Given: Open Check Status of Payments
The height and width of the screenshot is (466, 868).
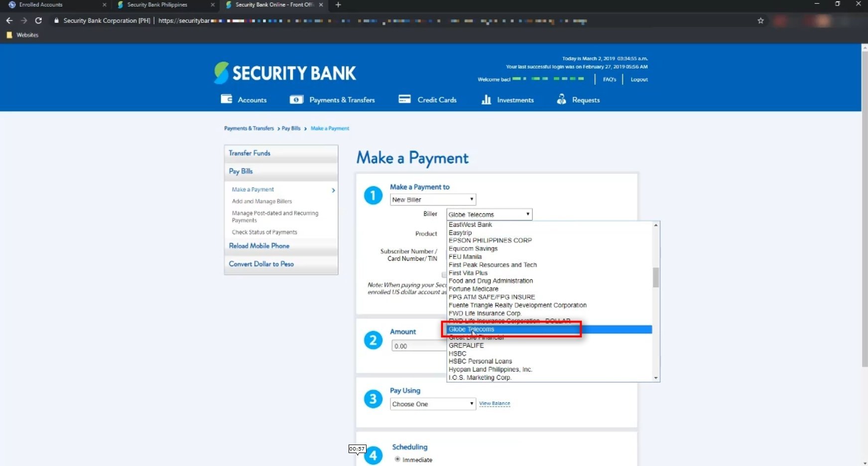Looking at the screenshot, I should click(x=264, y=232).
